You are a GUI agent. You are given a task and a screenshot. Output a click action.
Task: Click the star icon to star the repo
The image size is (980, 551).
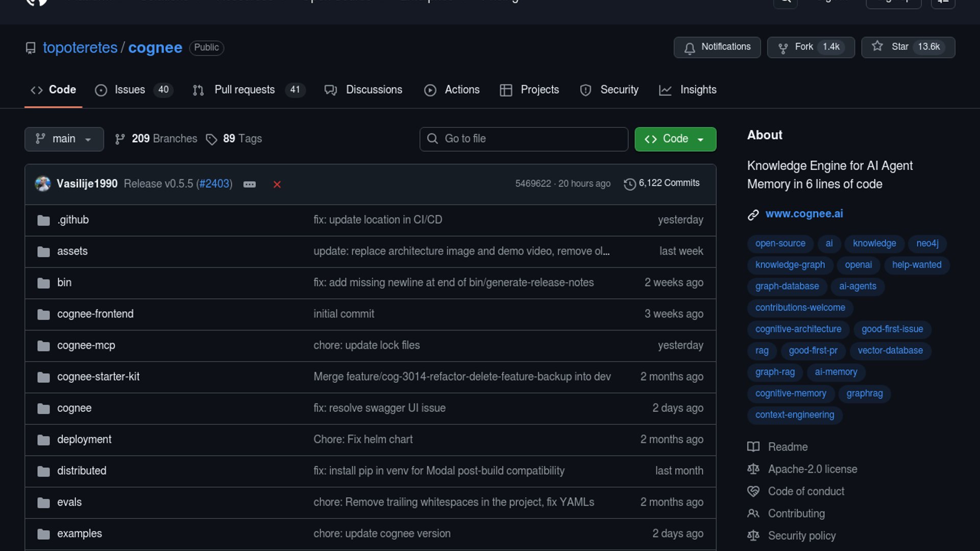pyautogui.click(x=877, y=46)
